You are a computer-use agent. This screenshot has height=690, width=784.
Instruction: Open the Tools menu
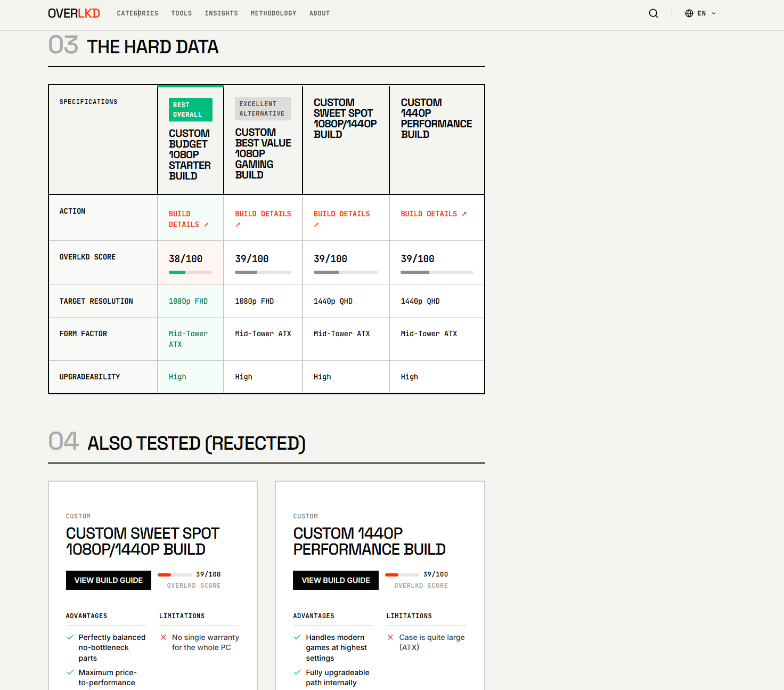point(182,13)
